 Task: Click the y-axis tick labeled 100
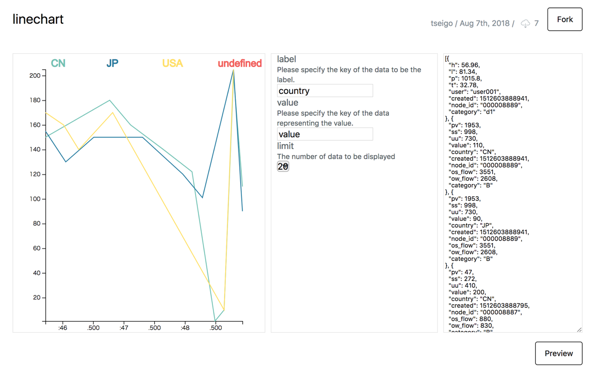coord(35,199)
